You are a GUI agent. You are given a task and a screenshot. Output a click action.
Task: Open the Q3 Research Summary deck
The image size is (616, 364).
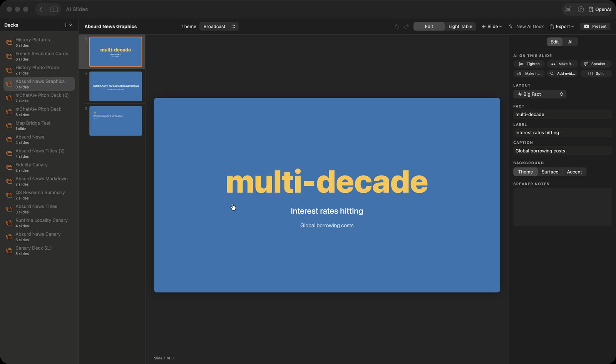(x=39, y=195)
